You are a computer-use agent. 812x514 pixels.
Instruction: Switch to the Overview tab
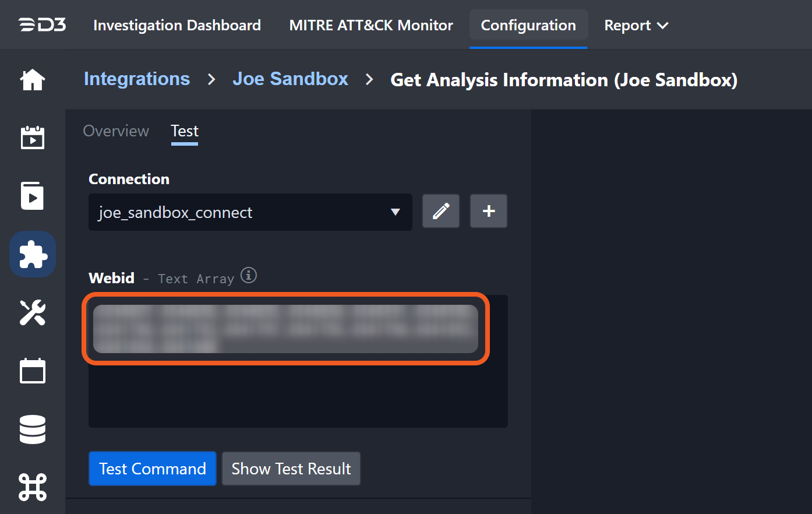tap(116, 131)
